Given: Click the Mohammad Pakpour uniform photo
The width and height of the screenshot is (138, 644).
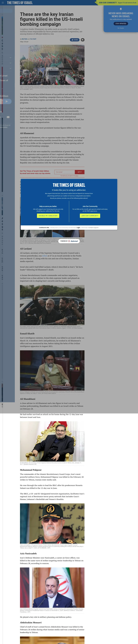Looking at the screenshot, I should pyautogui.click(x=52, y=523).
